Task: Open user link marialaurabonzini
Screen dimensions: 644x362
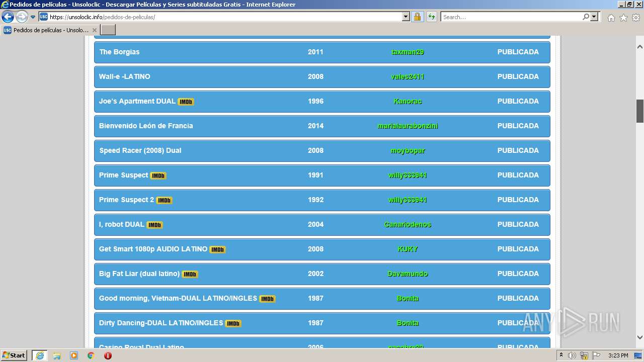Action: point(408,126)
